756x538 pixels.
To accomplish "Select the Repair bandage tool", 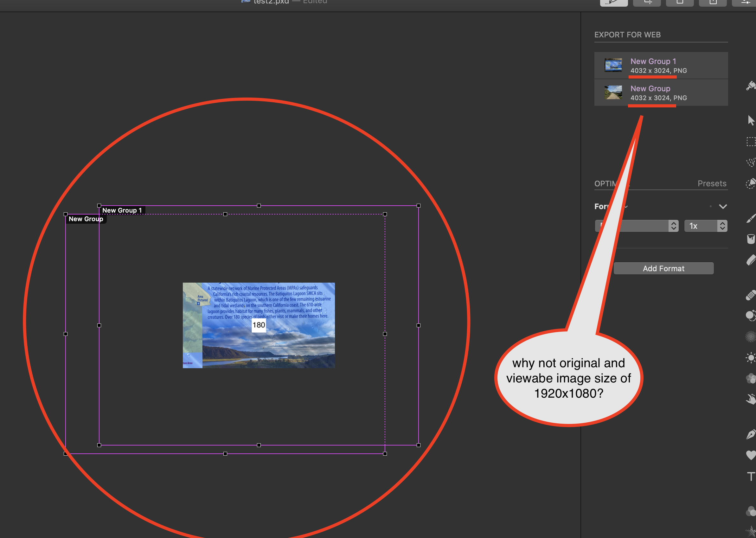I will click(x=751, y=295).
